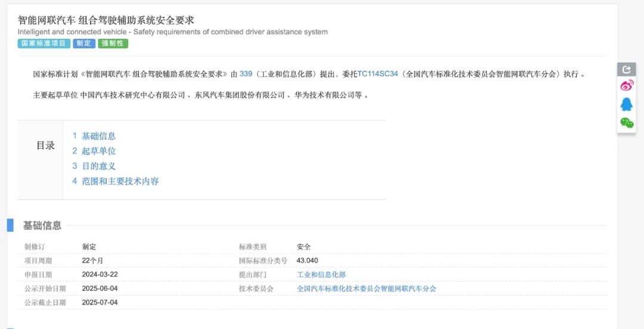Click the 提出部门 field label
The height and width of the screenshot is (329, 644).
[253, 275]
